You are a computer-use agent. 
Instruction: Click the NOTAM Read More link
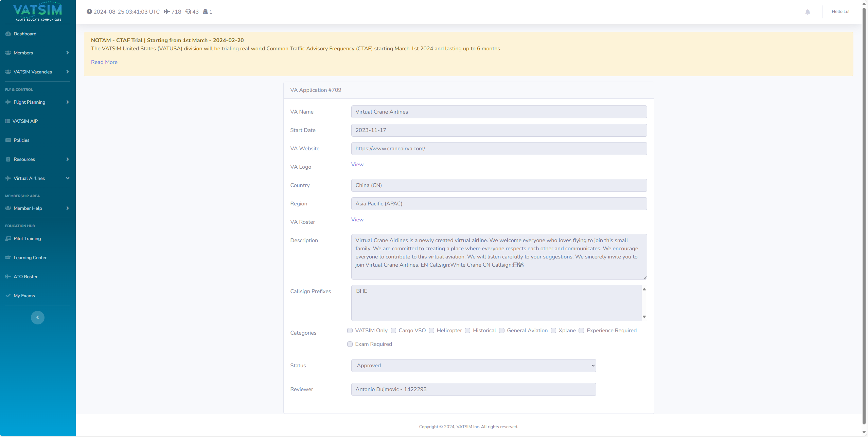[104, 62]
